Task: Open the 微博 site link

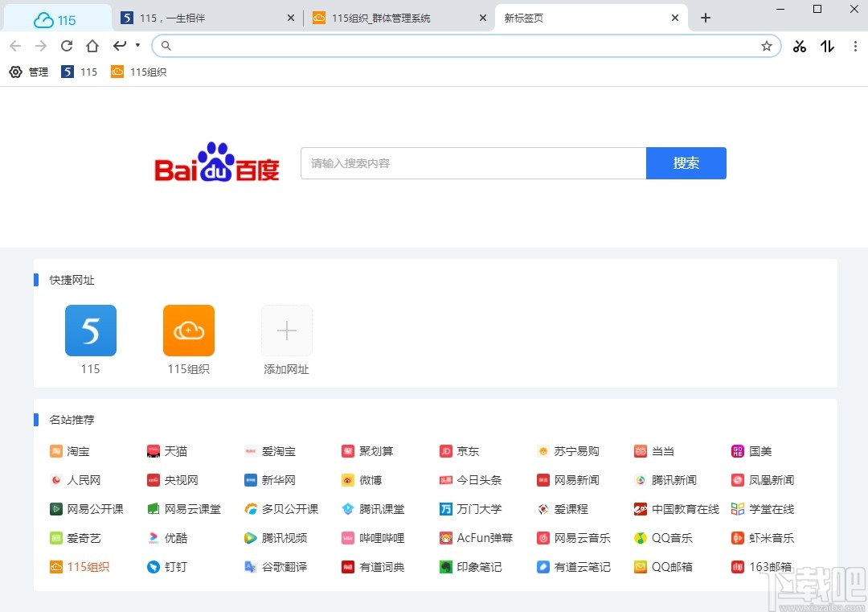Action: [362, 480]
